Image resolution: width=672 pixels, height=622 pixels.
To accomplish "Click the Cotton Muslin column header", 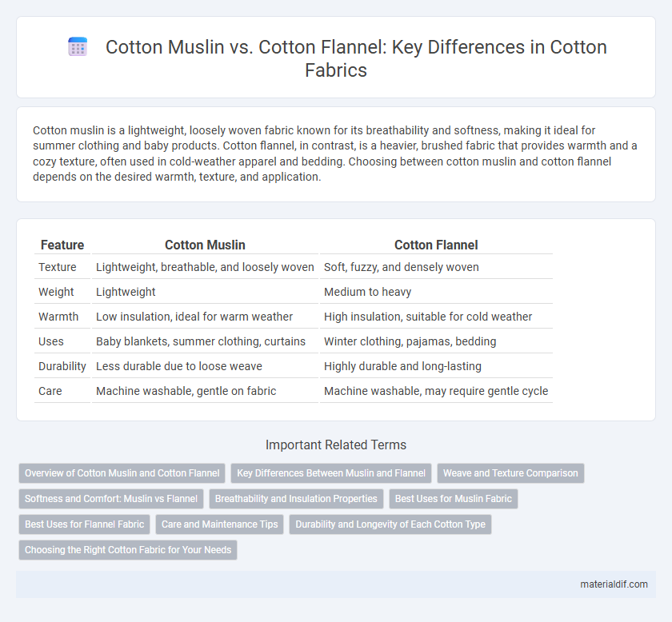I will click(x=205, y=245).
